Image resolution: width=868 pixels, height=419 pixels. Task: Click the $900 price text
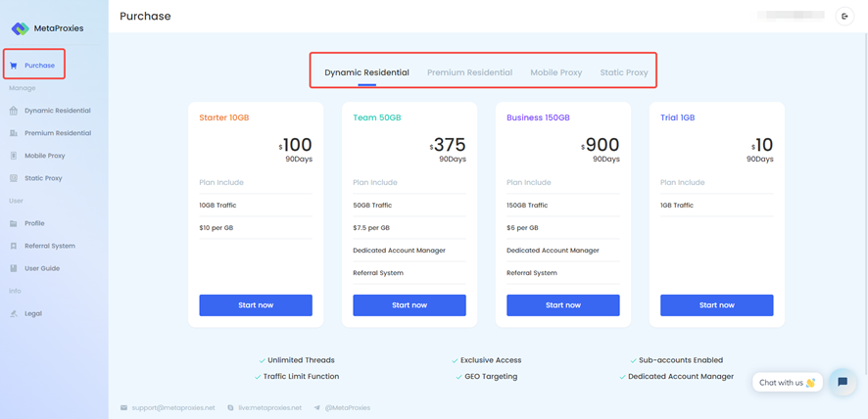coord(601,146)
